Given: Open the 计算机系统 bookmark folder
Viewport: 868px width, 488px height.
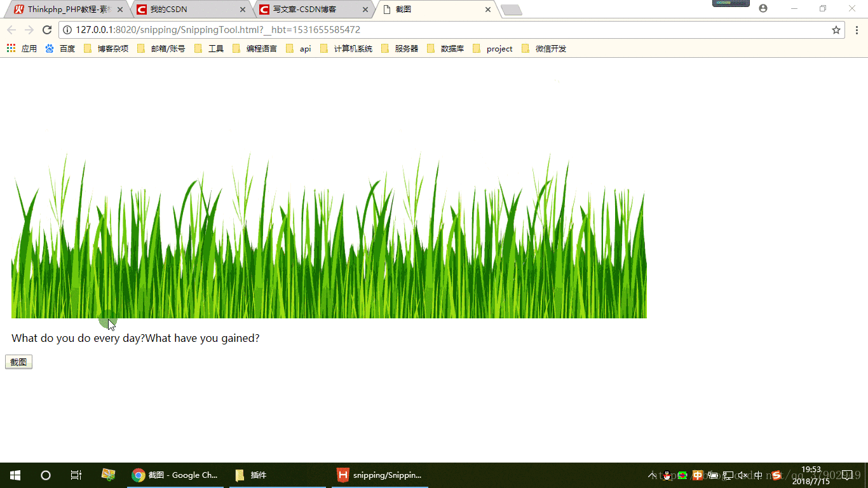Looking at the screenshot, I should point(346,48).
